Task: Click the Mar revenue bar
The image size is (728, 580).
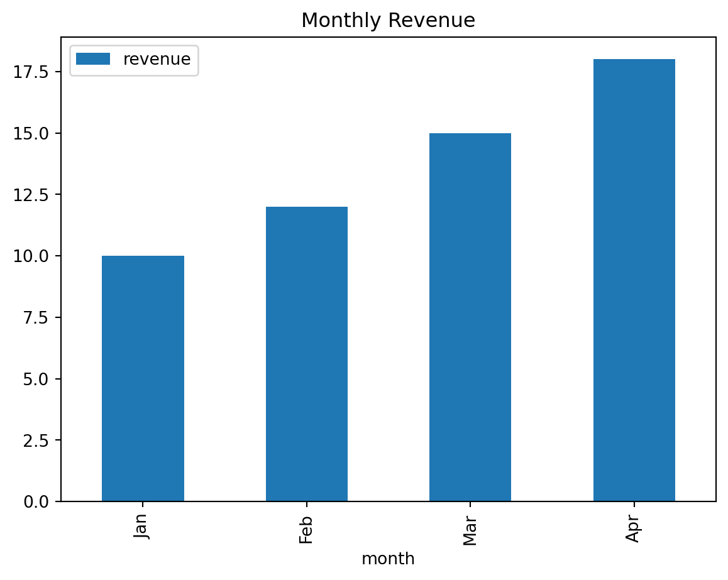Action: coord(470,317)
